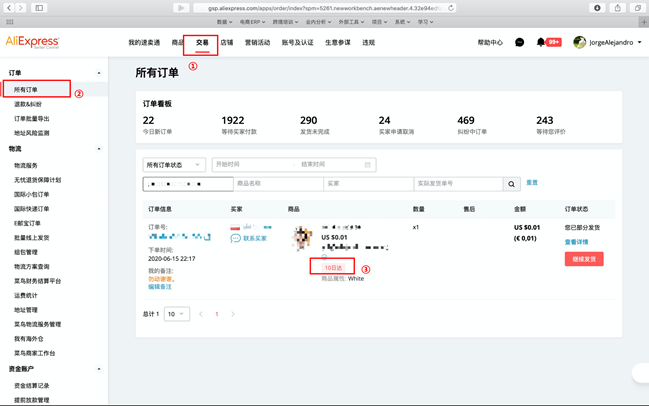Image resolution: width=649 pixels, height=406 pixels.
Task: Open calendar icon in date range field
Action: (368, 165)
